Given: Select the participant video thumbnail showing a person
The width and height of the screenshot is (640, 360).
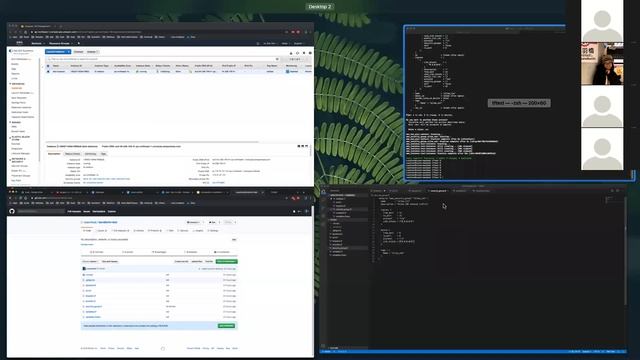Looking at the screenshot, I should click(602, 64).
